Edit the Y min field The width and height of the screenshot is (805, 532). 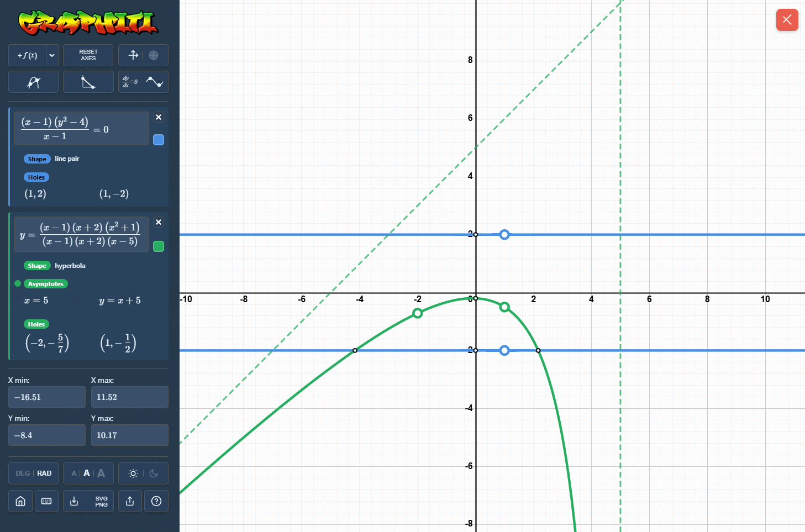tap(47, 435)
